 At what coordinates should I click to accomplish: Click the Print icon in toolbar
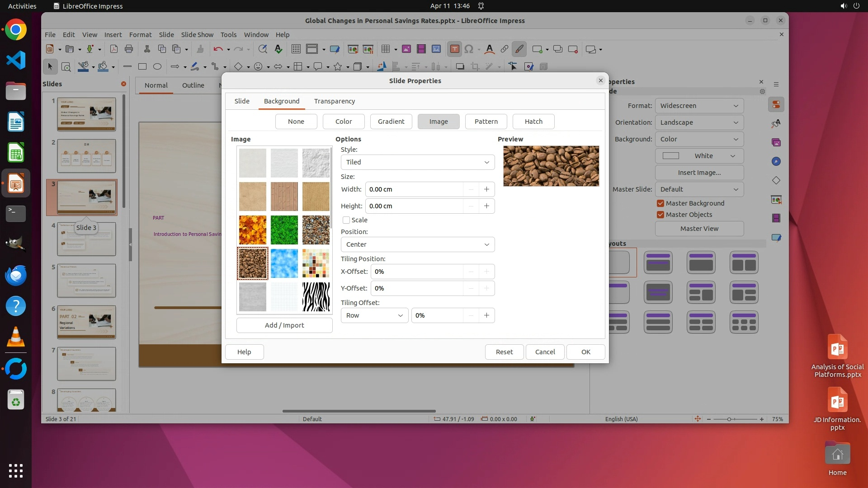129,49
